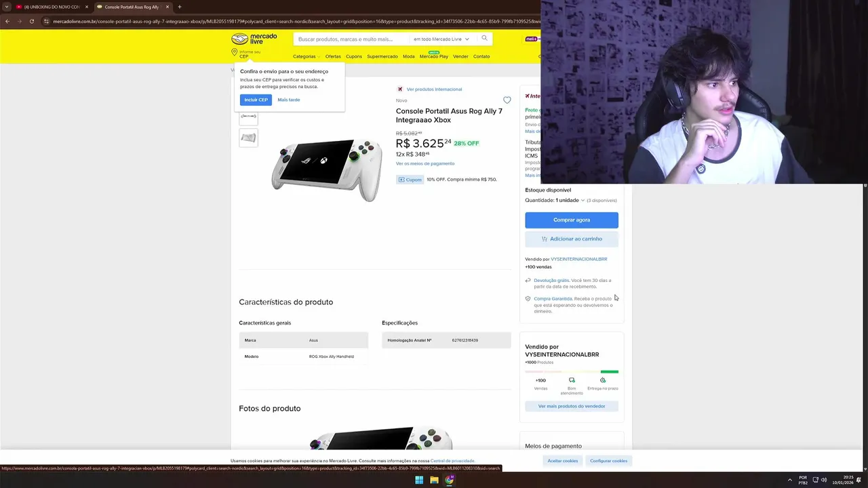Close the UNBOXING DO NOVO CON tab
This screenshot has height=488, width=868.
[86, 7]
